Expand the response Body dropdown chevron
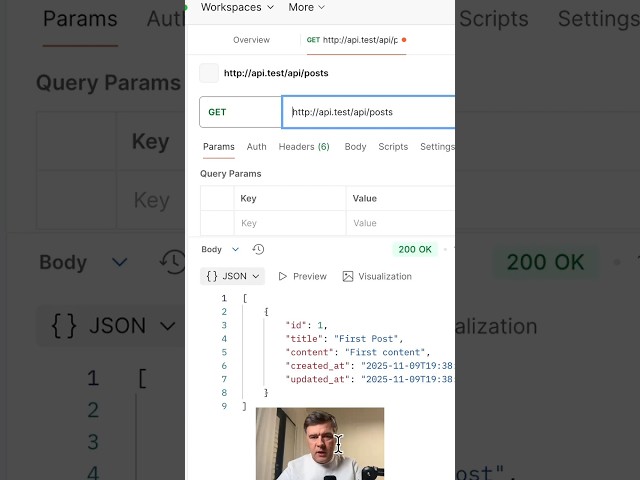This screenshot has height=480, width=640. coord(235,249)
